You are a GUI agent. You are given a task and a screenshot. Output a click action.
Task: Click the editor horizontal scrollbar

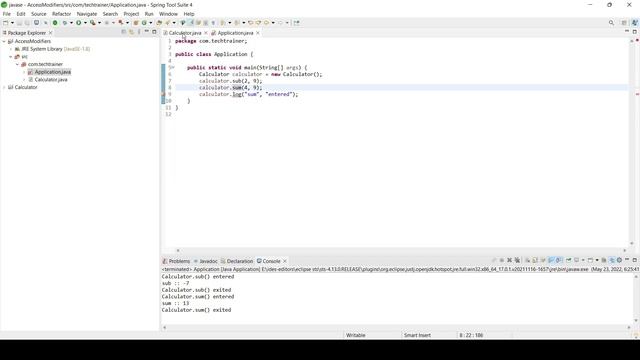pyautogui.click(x=401, y=250)
